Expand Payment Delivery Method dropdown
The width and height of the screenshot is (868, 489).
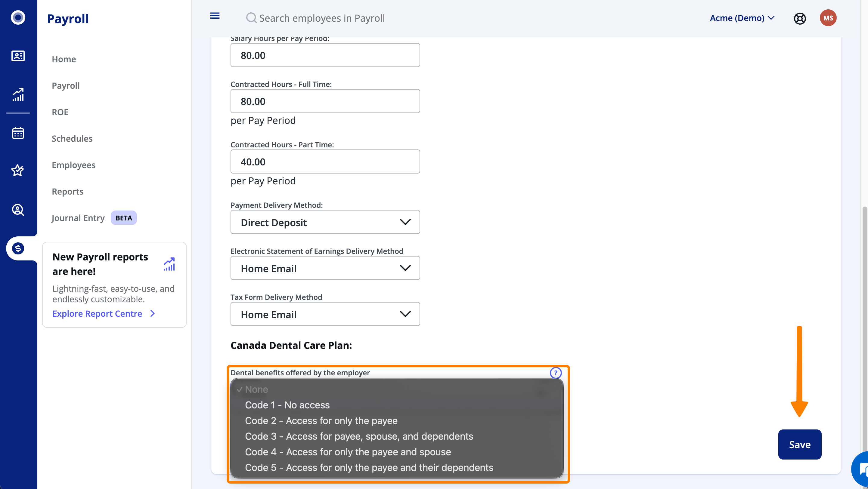point(325,222)
